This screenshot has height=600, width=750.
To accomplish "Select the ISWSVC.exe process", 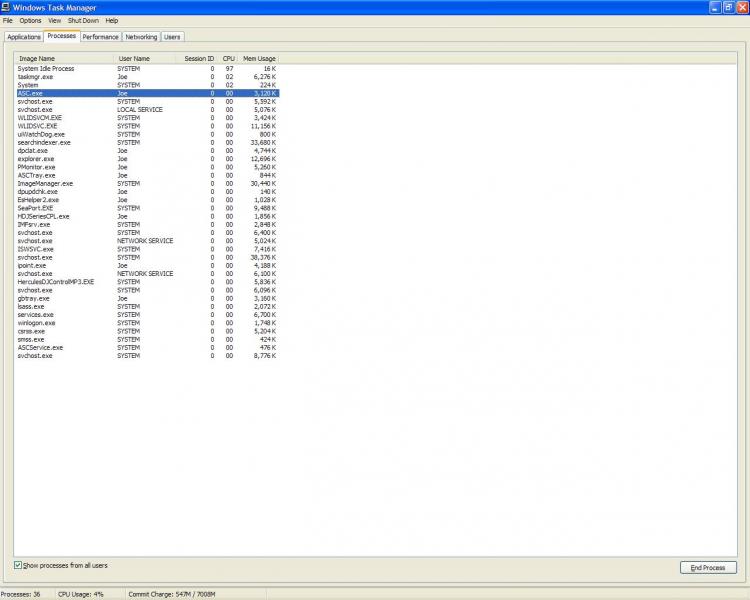I will coord(147,249).
